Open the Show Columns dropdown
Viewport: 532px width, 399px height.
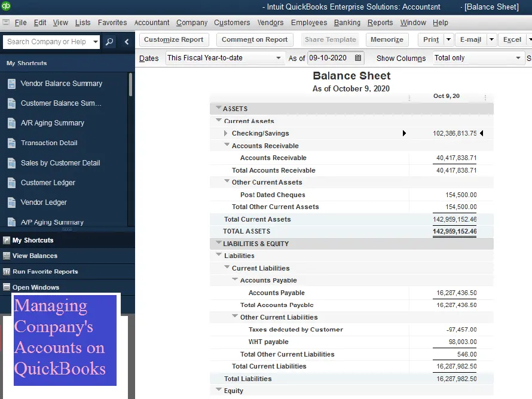[518, 58]
